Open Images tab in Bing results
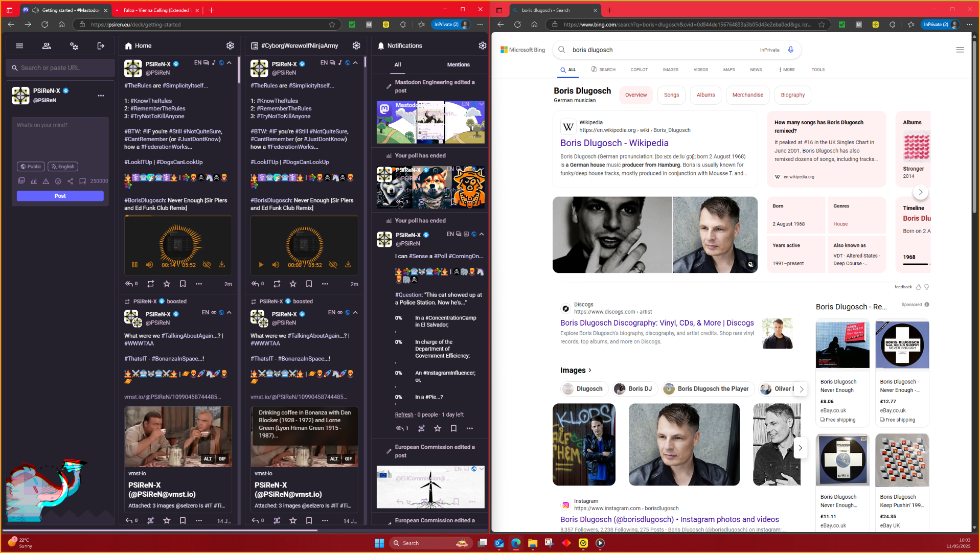 [671, 70]
